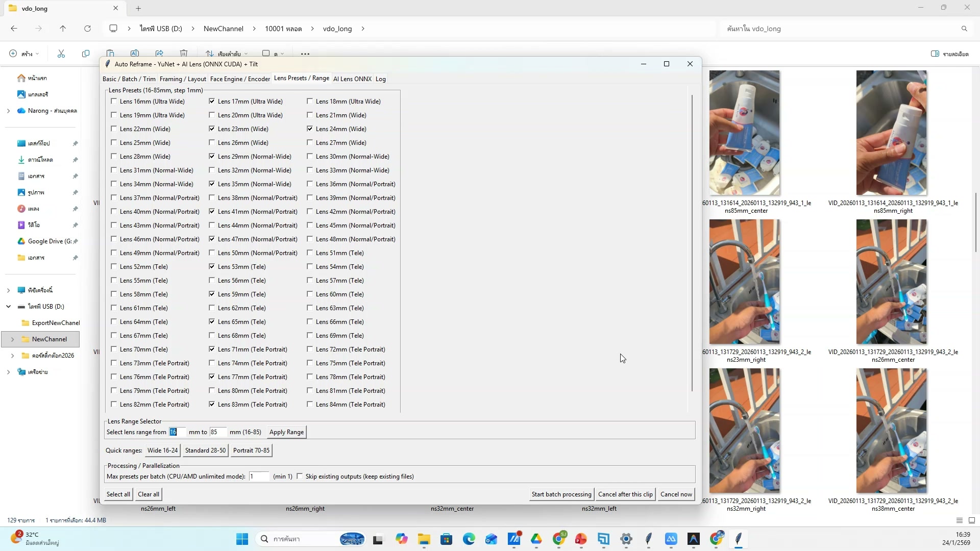Expand the Narong OneDrive tree node

pyautogui.click(x=8, y=111)
